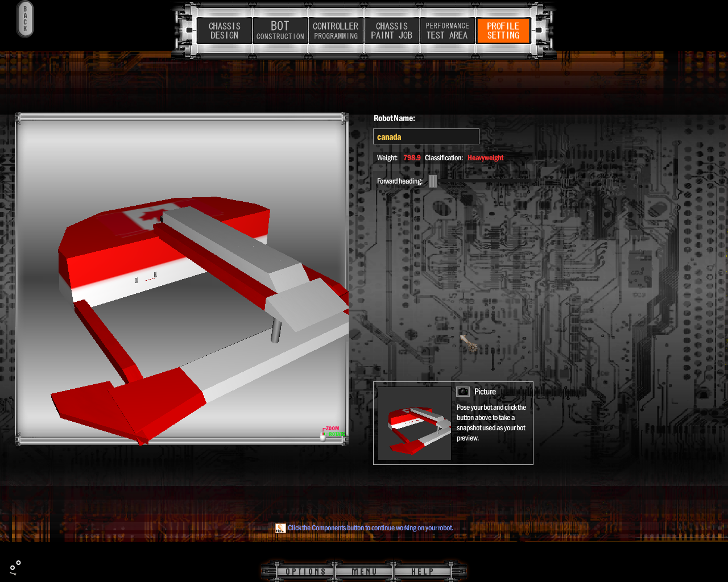728x582 pixels.
Task: Click the Forward heading slider handle
Action: 433,181
